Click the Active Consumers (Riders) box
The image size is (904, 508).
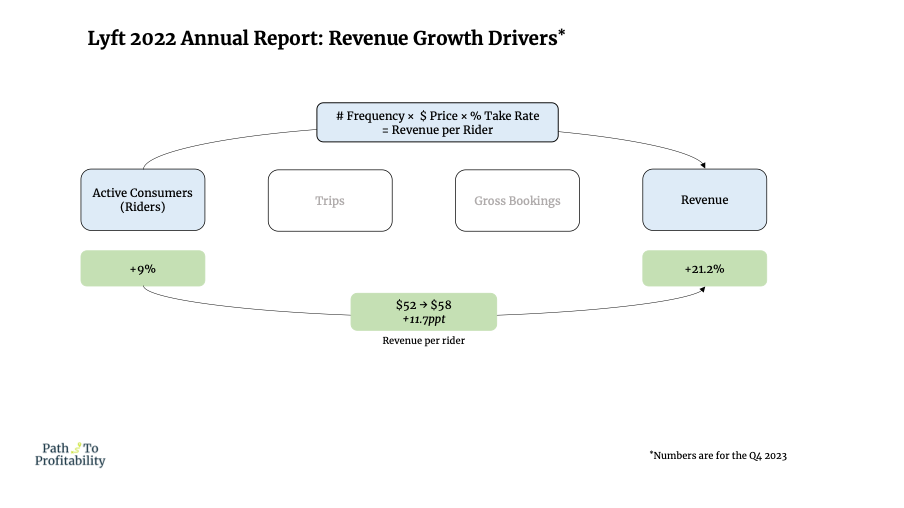tap(142, 200)
